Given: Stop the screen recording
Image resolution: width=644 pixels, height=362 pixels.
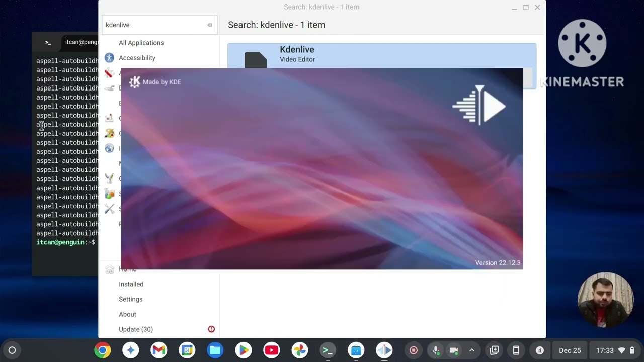Looking at the screenshot, I should pyautogui.click(x=414, y=350).
